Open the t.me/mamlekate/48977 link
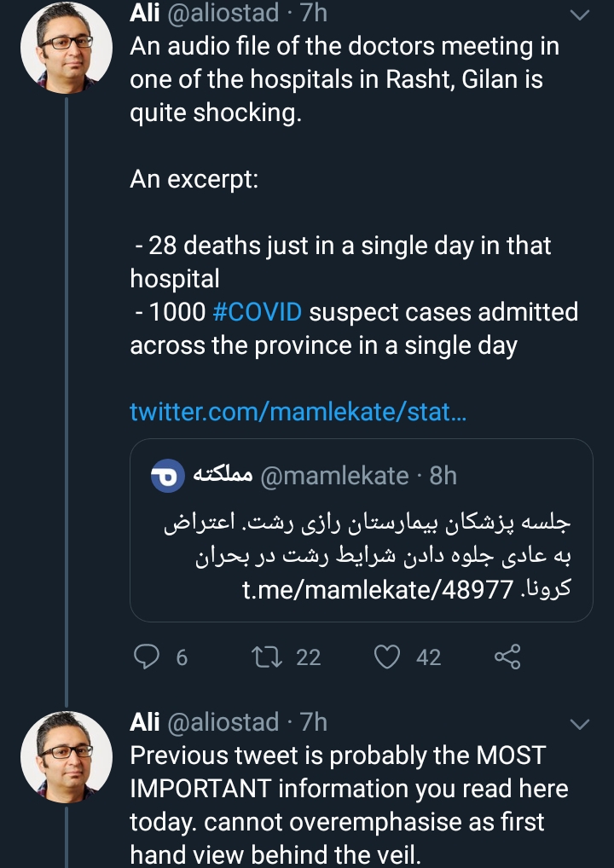 [379, 590]
